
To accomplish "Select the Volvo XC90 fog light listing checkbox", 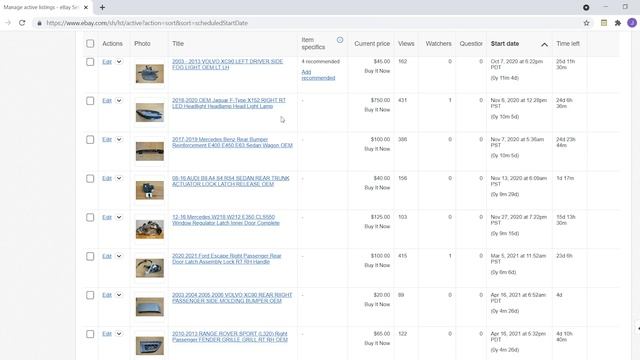I will 90,62.
